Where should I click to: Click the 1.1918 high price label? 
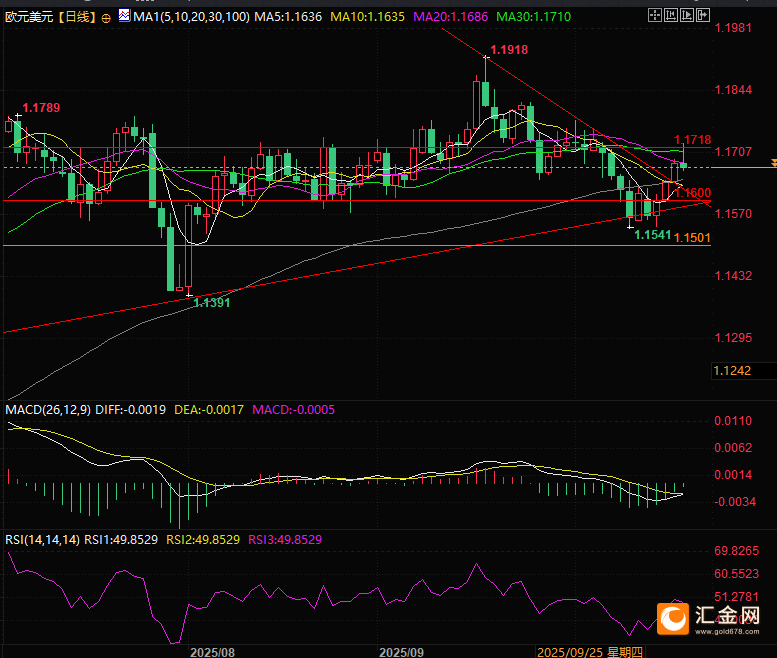(x=509, y=50)
